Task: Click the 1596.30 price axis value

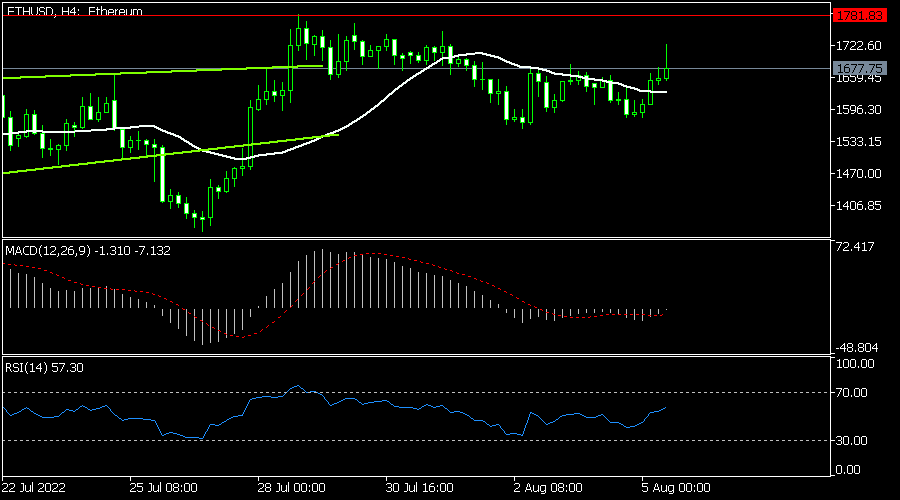Action: pyautogui.click(x=859, y=110)
